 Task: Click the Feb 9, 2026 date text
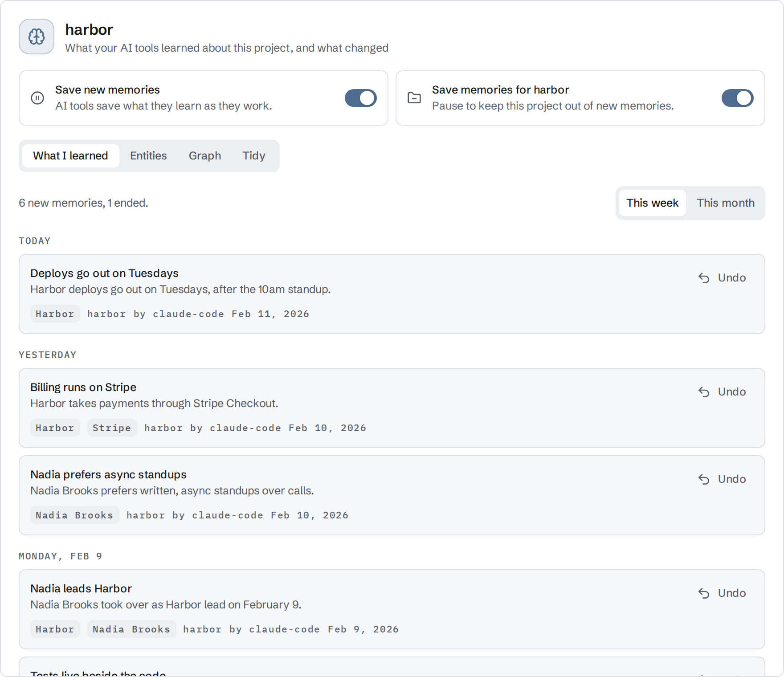click(363, 629)
